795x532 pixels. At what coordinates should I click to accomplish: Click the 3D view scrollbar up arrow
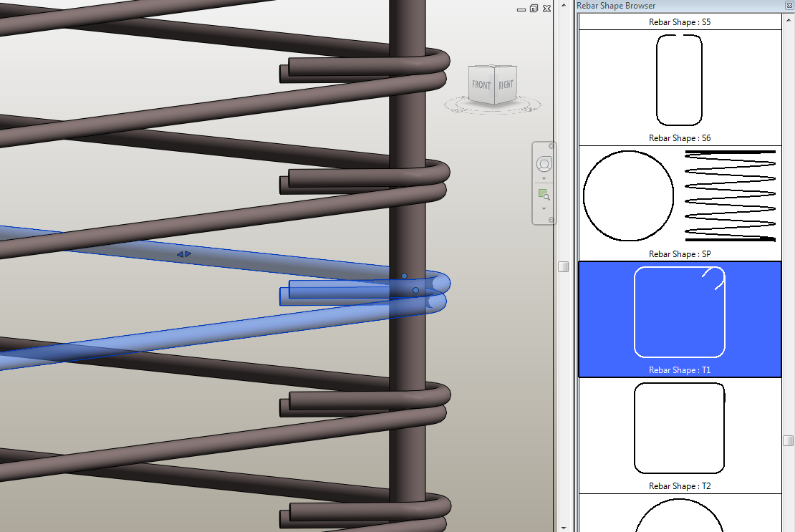[563, 5]
